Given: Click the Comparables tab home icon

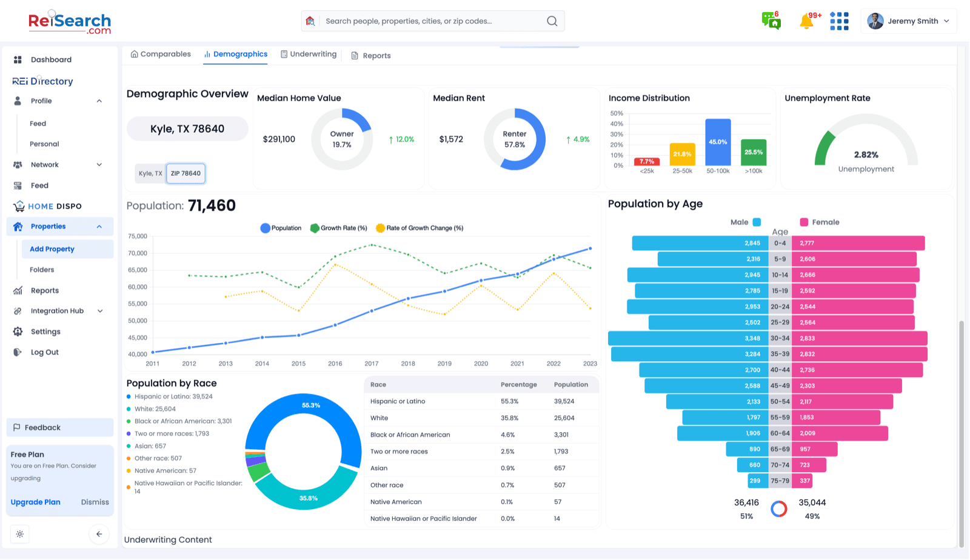Looking at the screenshot, I should point(135,54).
